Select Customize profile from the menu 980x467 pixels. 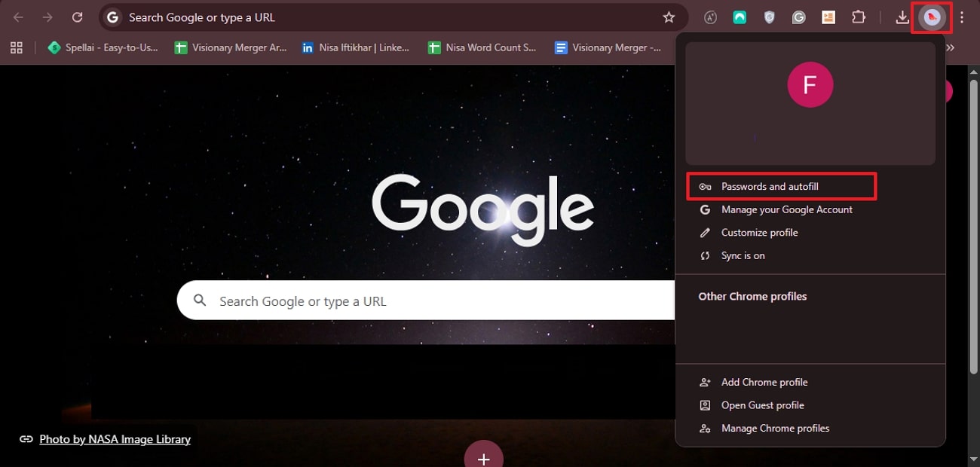(x=760, y=233)
